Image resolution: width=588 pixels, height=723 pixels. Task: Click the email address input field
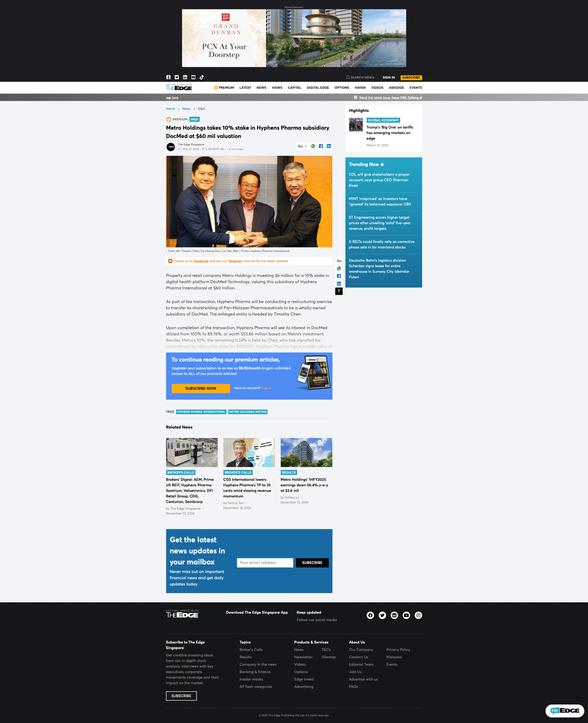click(x=265, y=563)
